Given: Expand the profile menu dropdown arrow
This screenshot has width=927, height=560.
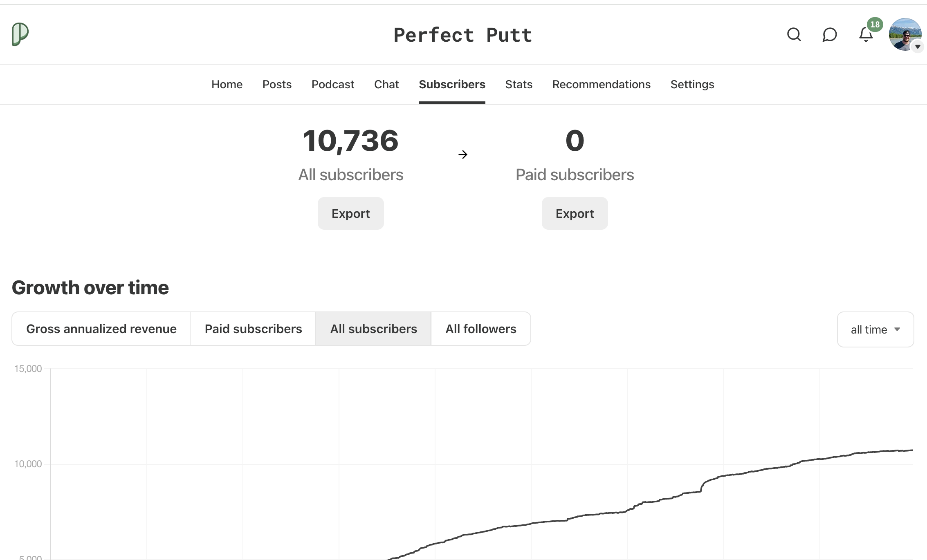Looking at the screenshot, I should 918,47.
